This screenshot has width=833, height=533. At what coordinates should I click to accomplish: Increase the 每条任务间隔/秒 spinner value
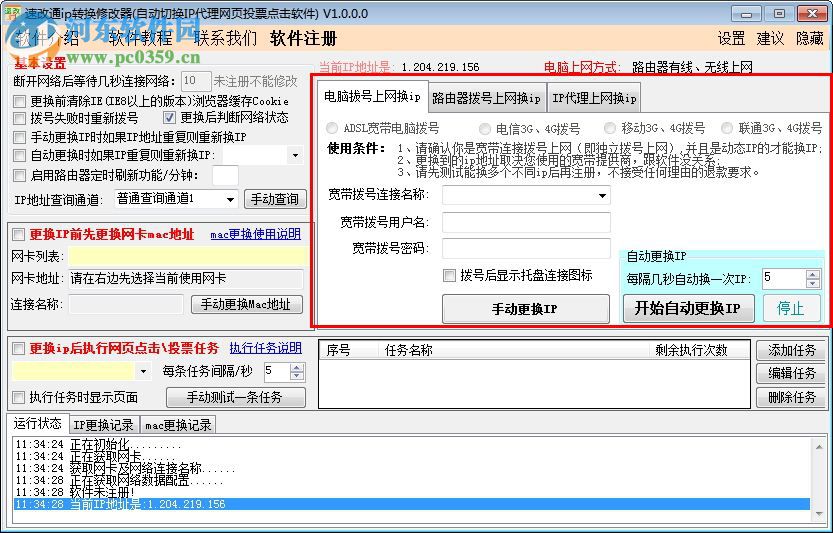click(298, 367)
